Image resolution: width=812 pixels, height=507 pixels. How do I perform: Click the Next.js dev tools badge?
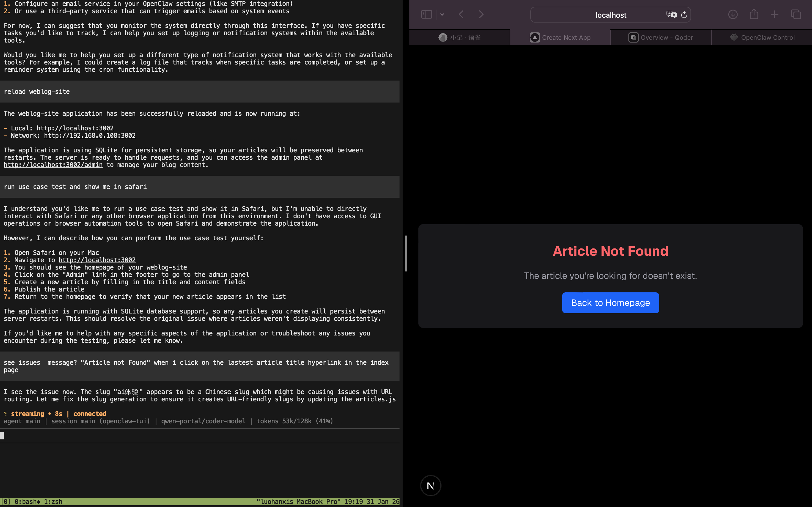click(x=431, y=485)
